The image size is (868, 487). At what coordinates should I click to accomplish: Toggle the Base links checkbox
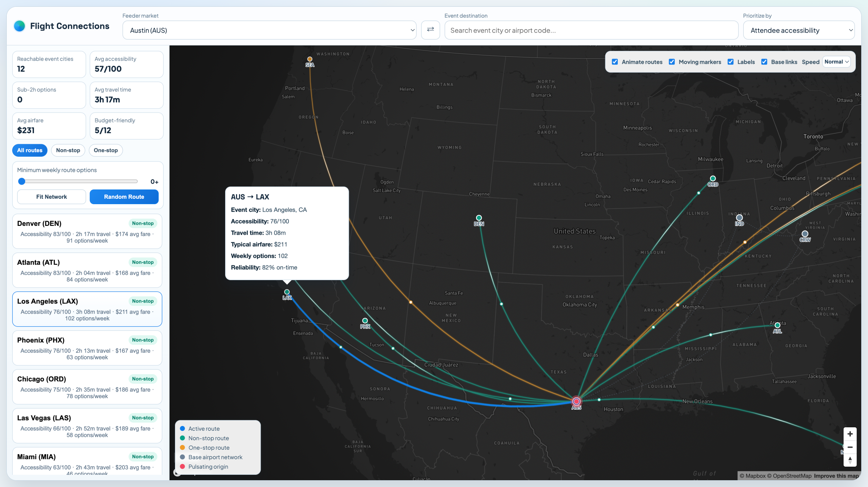click(x=764, y=62)
